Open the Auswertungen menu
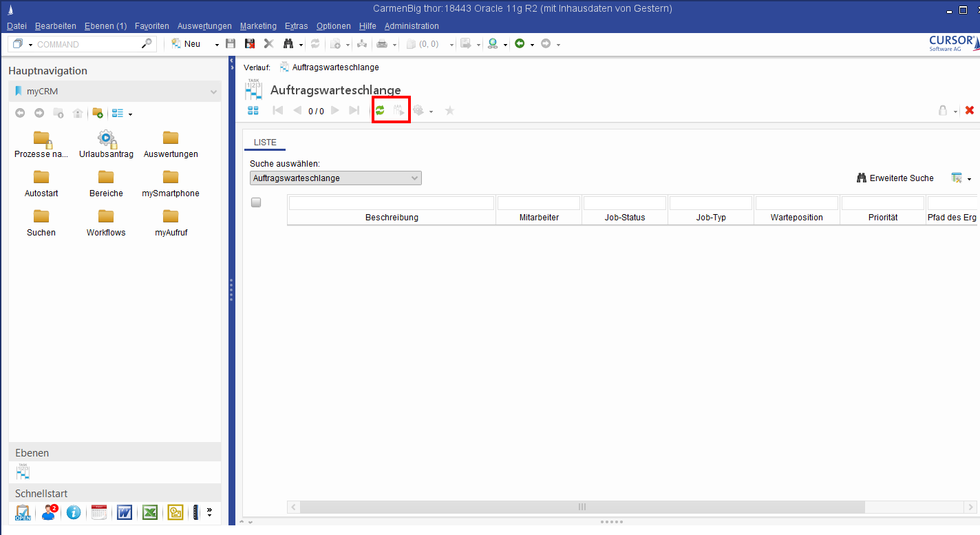The width and height of the screenshot is (980, 535). click(x=204, y=26)
